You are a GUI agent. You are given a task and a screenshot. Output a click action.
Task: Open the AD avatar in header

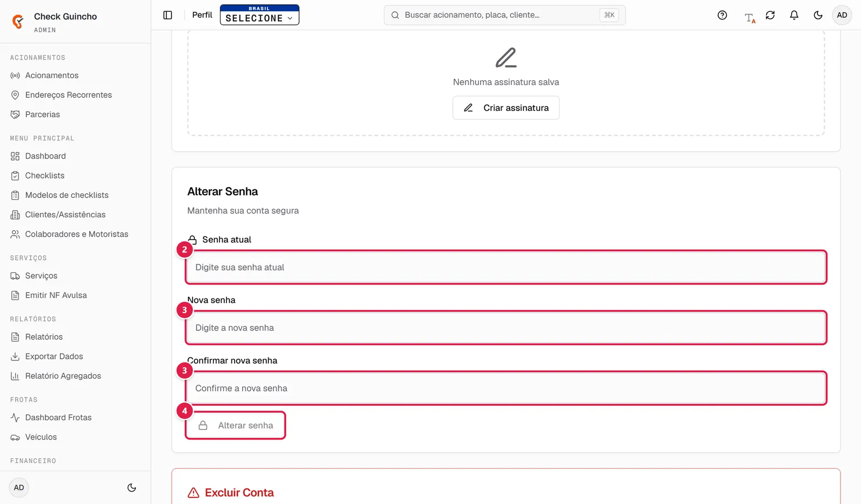pyautogui.click(x=842, y=15)
